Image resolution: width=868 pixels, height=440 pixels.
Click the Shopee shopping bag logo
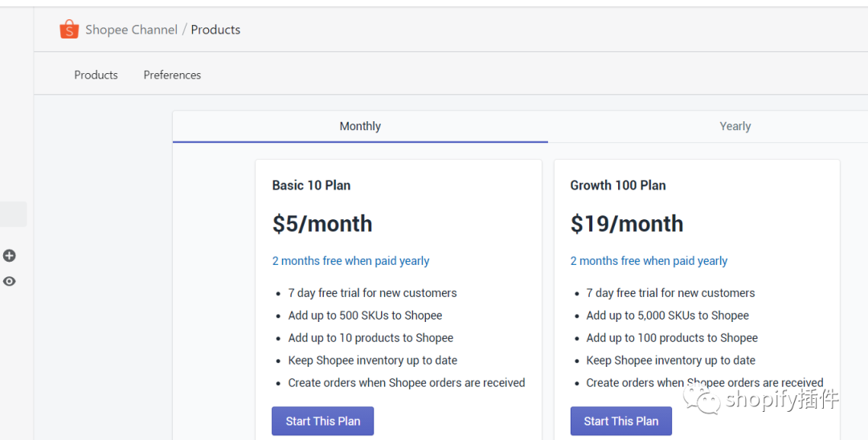coord(69,30)
